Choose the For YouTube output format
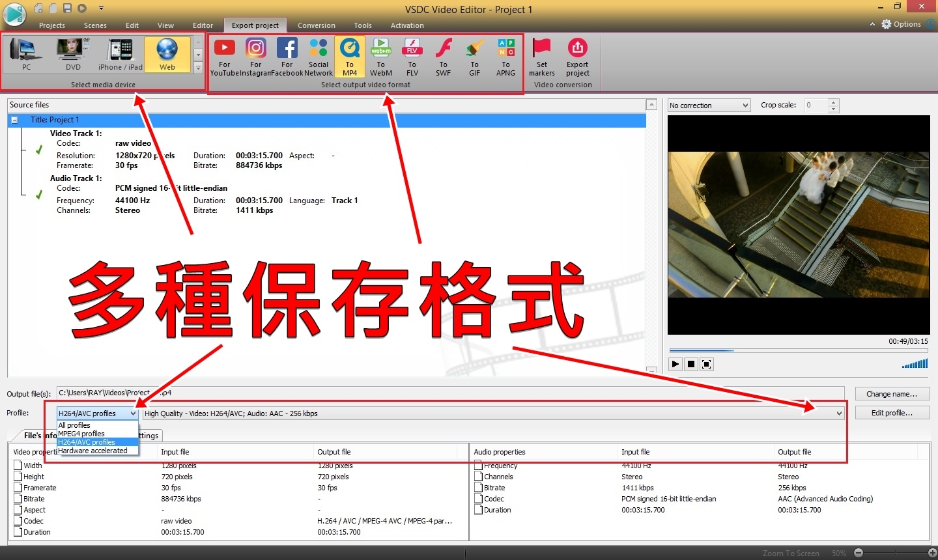 225,57
